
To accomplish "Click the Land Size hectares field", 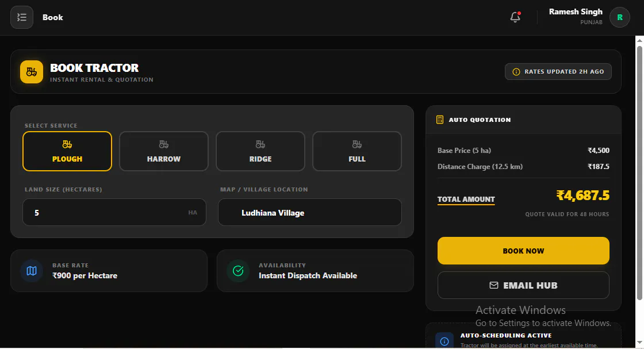I will [114, 212].
